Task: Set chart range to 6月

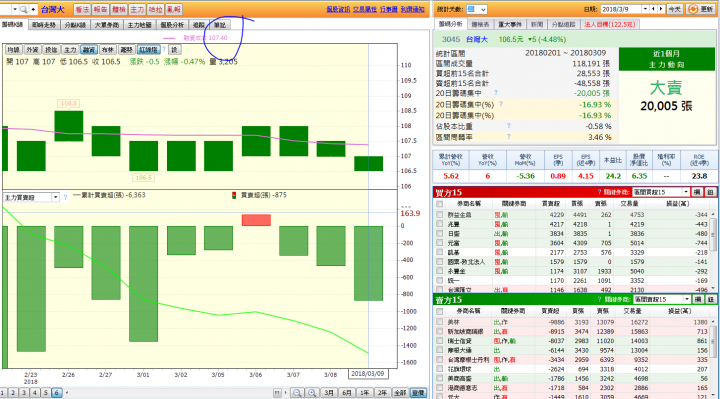Action: click(x=347, y=393)
